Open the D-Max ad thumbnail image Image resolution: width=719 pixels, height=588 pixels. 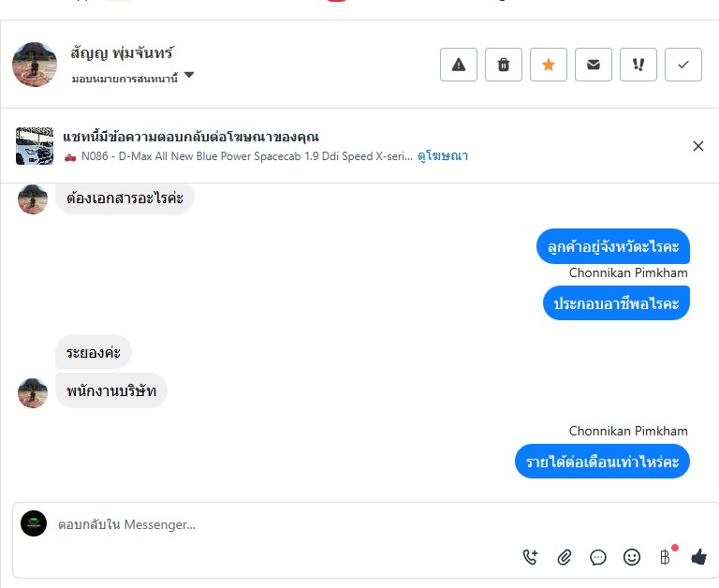click(x=35, y=146)
